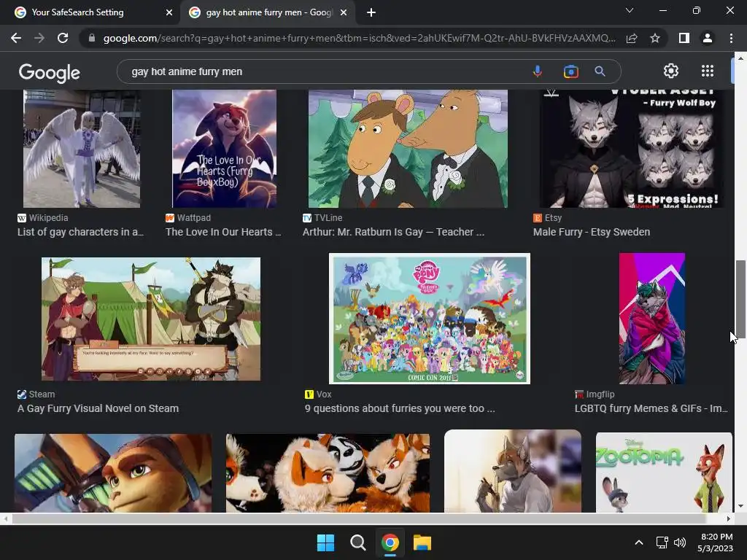The width and height of the screenshot is (747, 560).
Task: Click the horizontal scrollbar track
Action: pos(366,518)
